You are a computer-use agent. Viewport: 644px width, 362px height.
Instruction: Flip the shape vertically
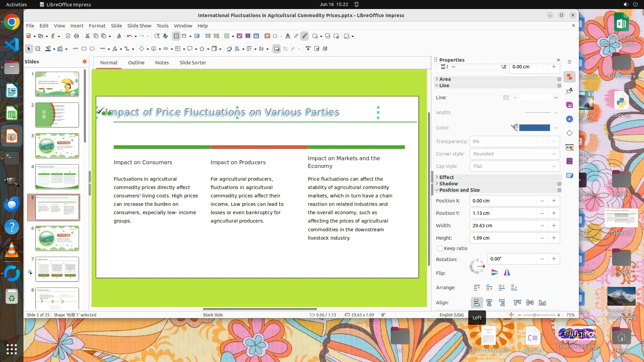[494, 273]
